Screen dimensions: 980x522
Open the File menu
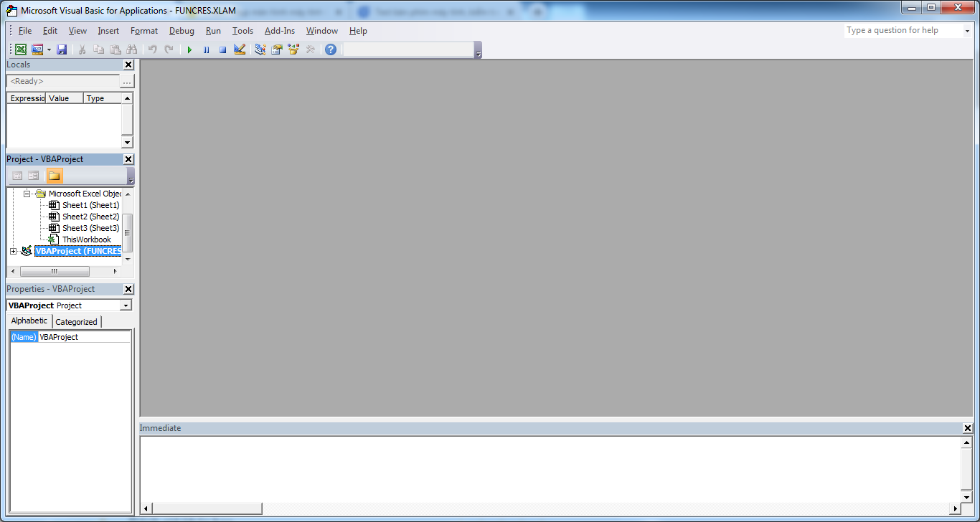point(25,31)
